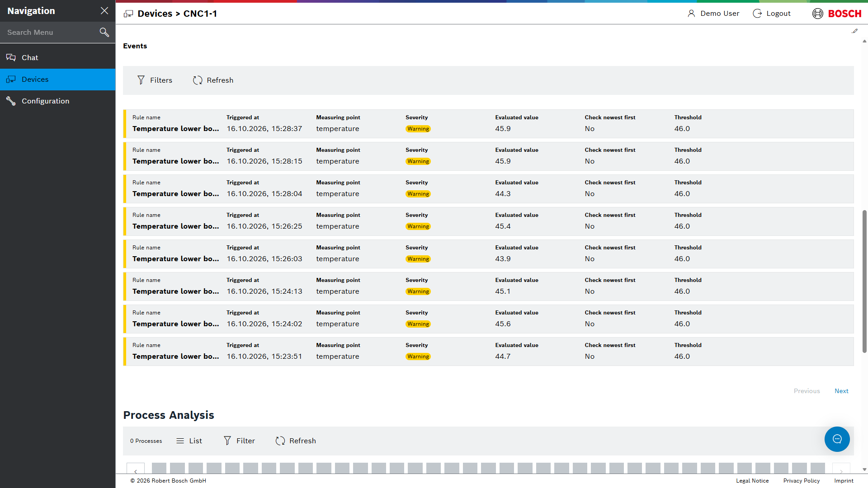Select the event with evaluated value 43.9
This screenshot has height=488, width=868.
click(488, 254)
